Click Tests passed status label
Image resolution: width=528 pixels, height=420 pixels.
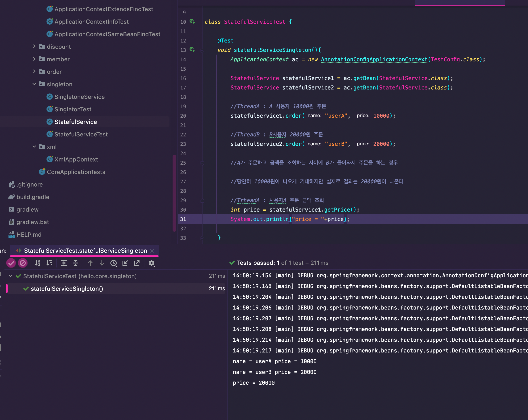click(x=279, y=263)
